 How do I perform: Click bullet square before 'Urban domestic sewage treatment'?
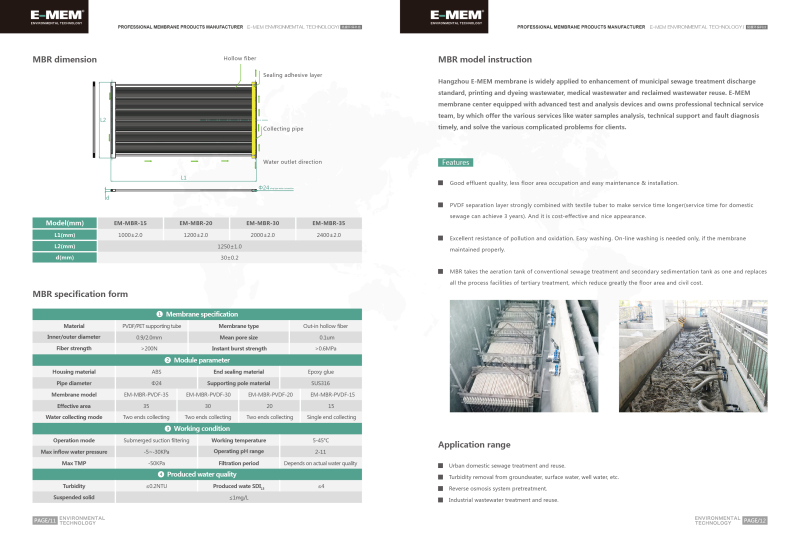click(x=441, y=466)
